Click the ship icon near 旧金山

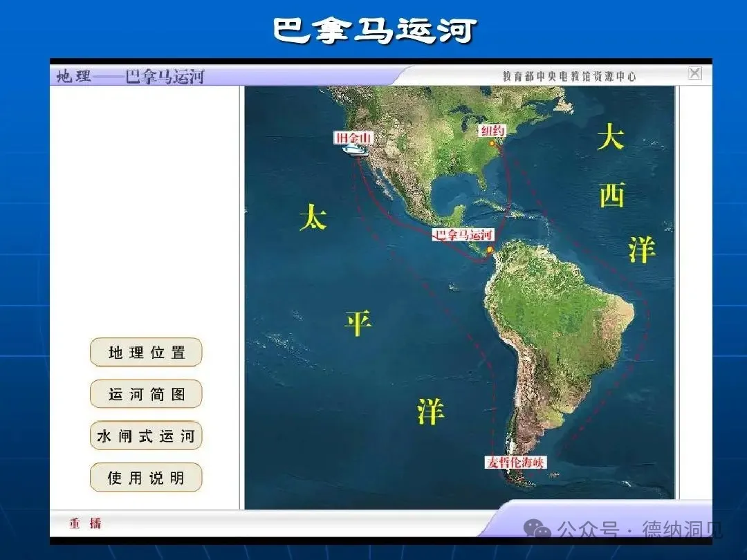(358, 150)
